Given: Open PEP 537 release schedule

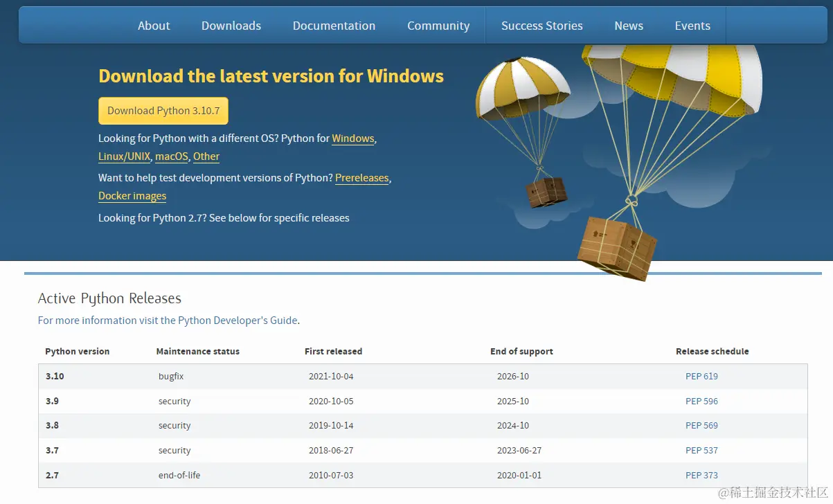Looking at the screenshot, I should pyautogui.click(x=701, y=451).
